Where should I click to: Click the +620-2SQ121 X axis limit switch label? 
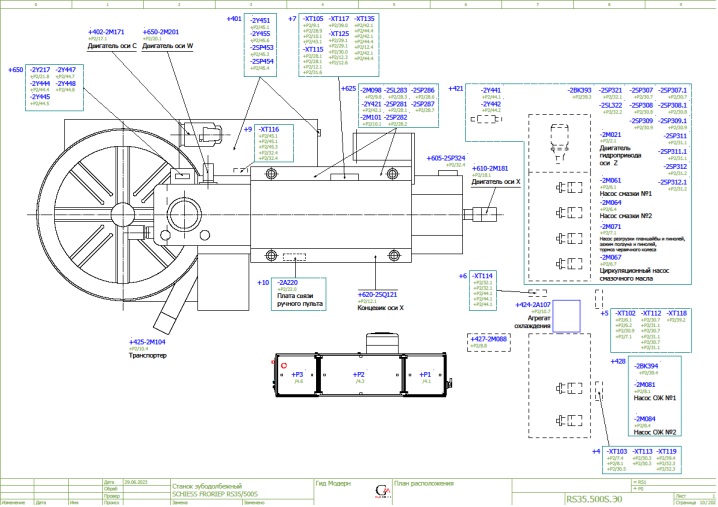[x=378, y=295]
